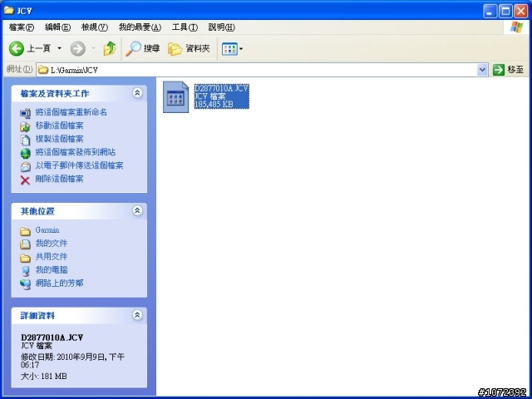Open the Garmin folder link
The image size is (532, 399).
click(x=47, y=230)
